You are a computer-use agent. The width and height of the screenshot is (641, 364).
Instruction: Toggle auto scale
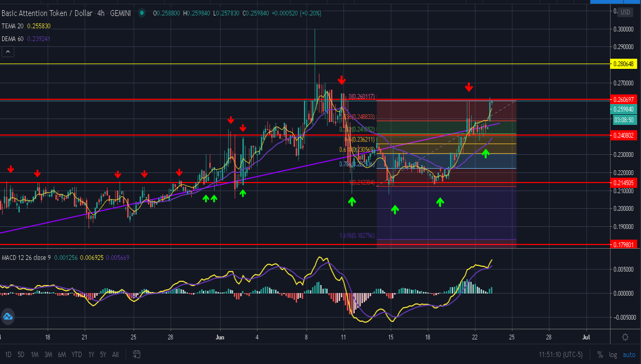628,354
